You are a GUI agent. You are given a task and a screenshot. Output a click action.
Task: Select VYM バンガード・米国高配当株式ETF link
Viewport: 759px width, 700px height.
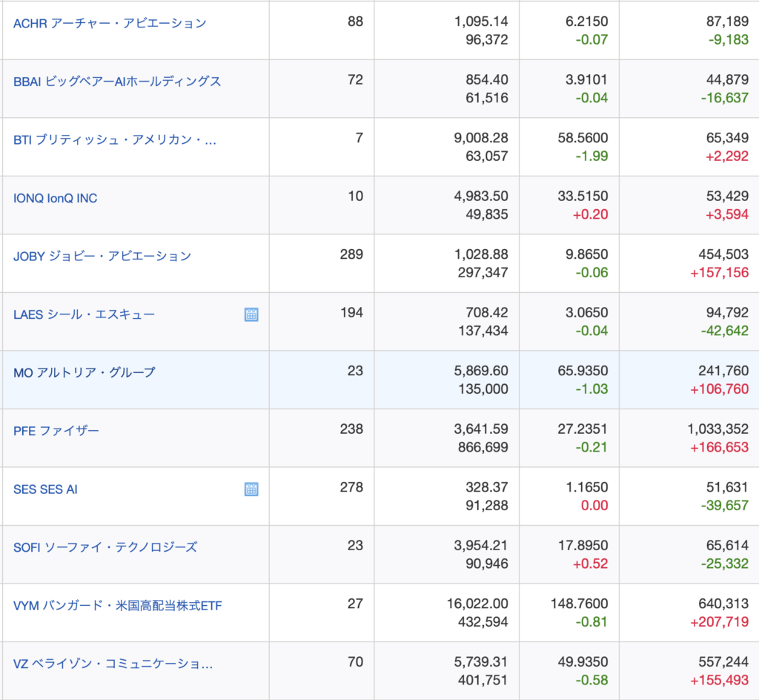point(118,606)
